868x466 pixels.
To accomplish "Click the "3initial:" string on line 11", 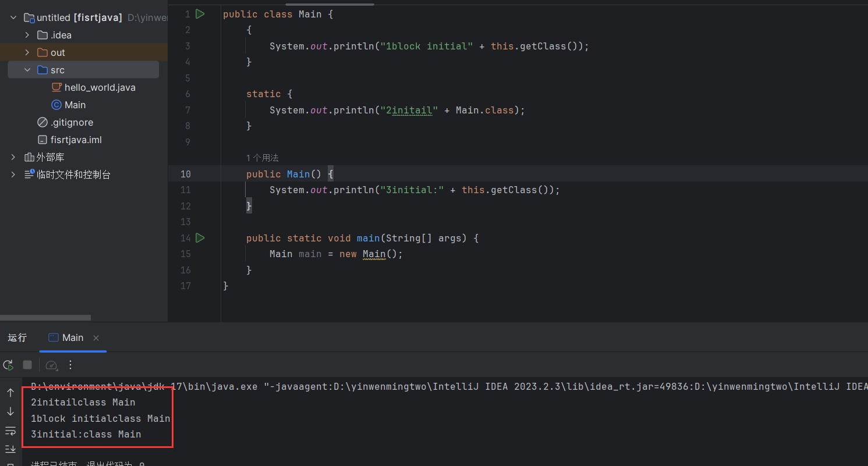I will (x=412, y=190).
